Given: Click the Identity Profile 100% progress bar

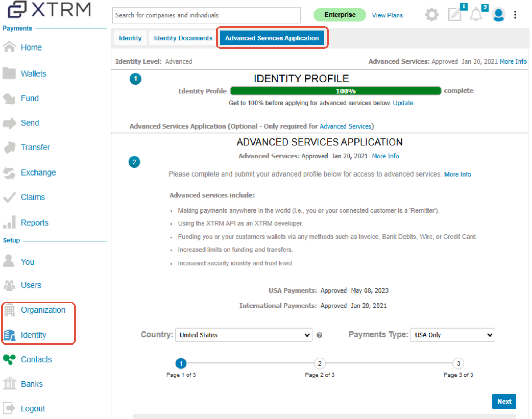Looking at the screenshot, I should (x=336, y=91).
